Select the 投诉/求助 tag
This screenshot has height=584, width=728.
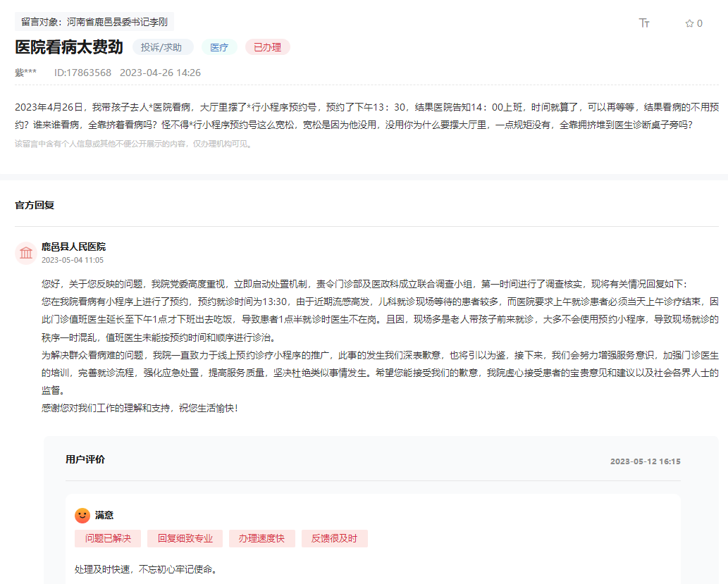click(163, 47)
